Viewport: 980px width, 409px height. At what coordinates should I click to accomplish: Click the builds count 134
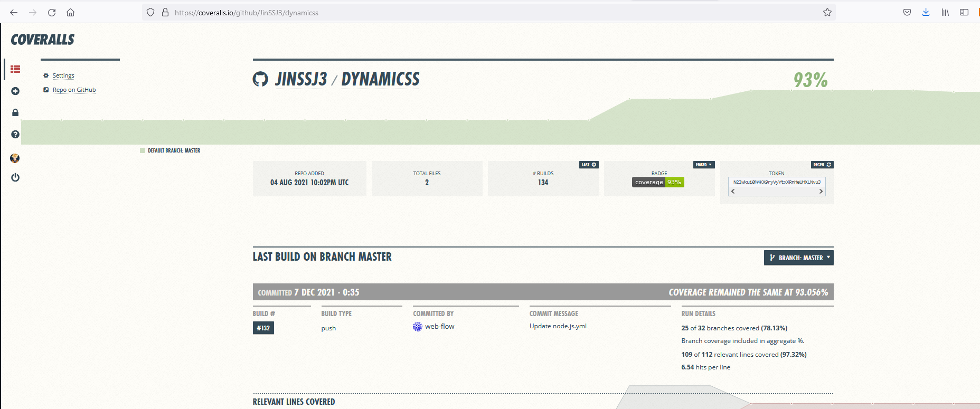click(x=543, y=183)
